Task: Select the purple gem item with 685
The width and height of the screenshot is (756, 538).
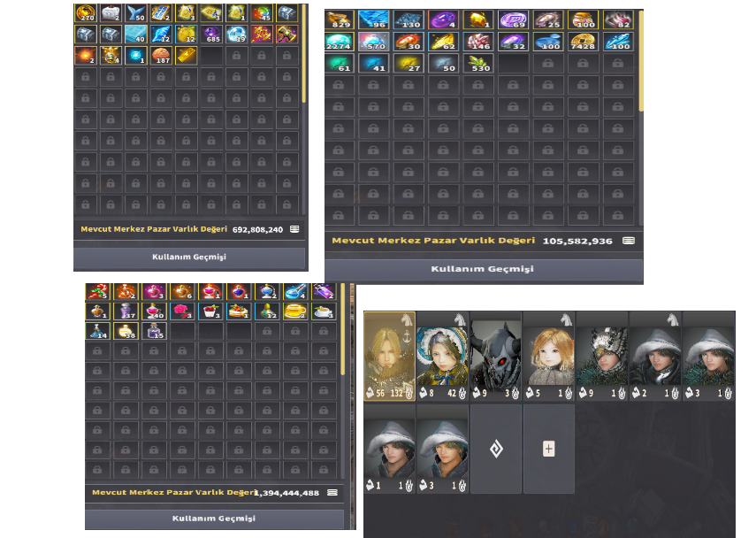Action: click(x=211, y=35)
